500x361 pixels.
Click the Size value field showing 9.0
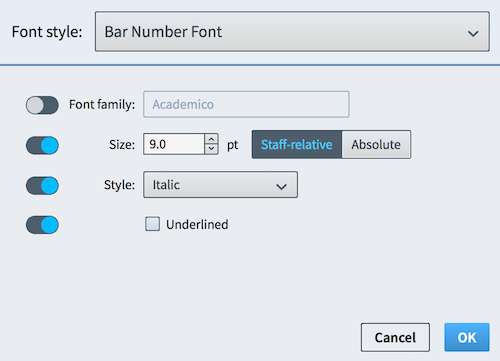(x=174, y=144)
